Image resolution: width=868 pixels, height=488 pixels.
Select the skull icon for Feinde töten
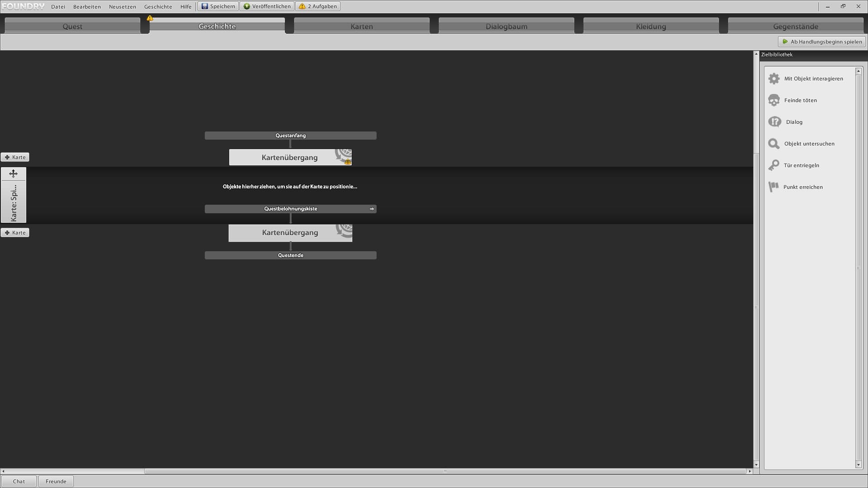pyautogui.click(x=774, y=100)
